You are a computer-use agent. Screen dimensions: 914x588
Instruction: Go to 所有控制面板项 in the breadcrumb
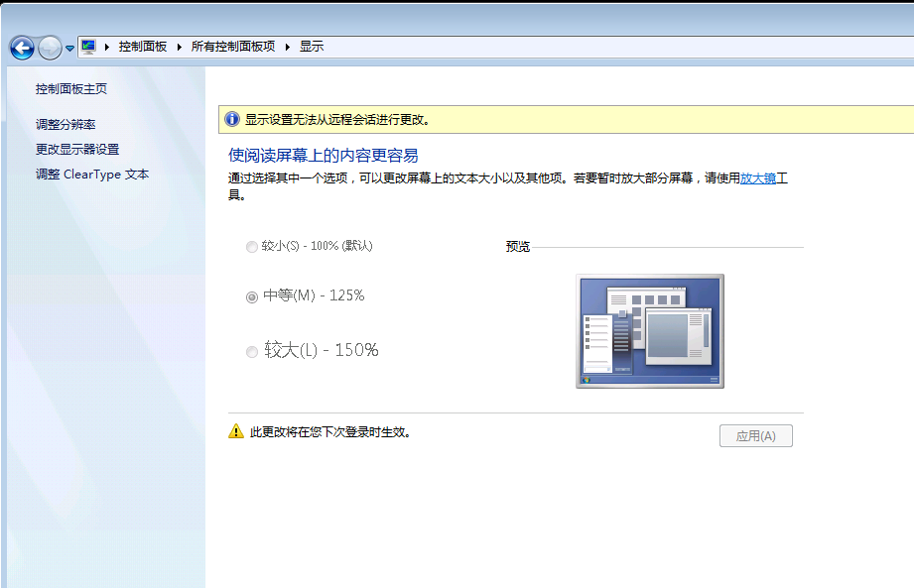pos(233,47)
